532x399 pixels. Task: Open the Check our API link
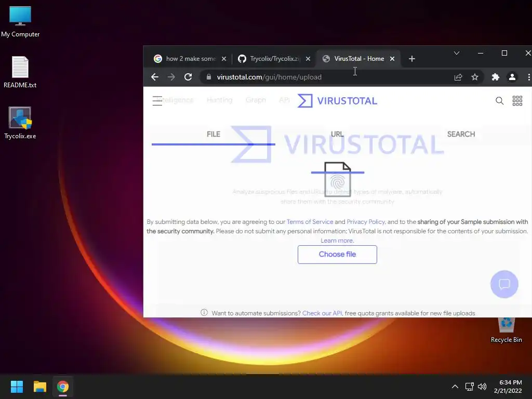click(322, 313)
